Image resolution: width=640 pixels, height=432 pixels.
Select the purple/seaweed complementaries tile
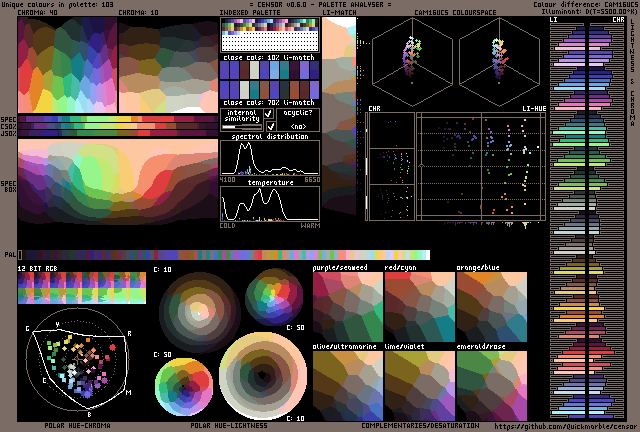tap(348, 307)
